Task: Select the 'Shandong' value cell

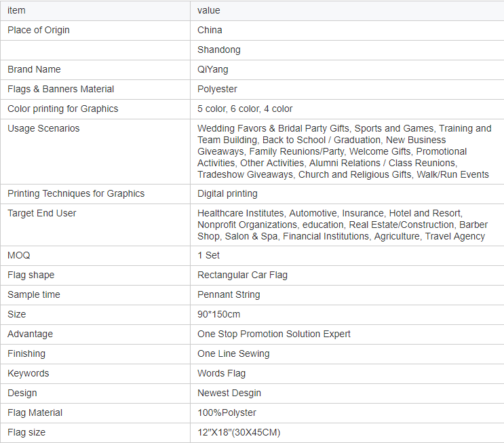Action: pyautogui.click(x=218, y=50)
